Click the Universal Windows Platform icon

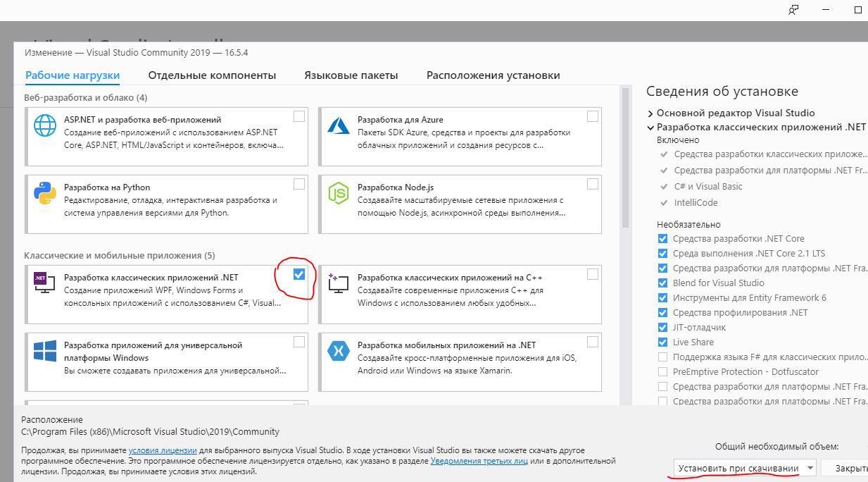(45, 350)
